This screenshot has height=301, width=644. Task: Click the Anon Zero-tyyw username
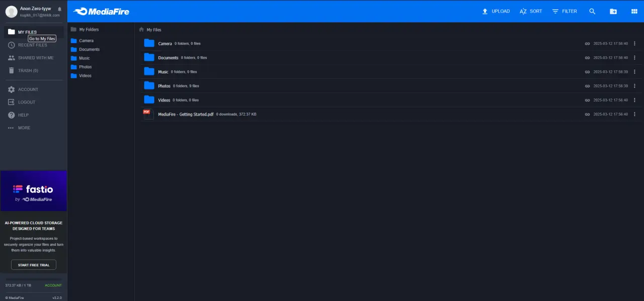(x=35, y=9)
